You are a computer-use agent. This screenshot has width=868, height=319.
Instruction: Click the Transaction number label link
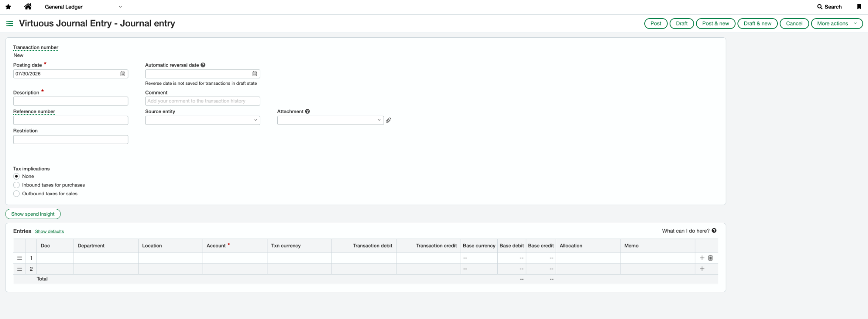pos(36,47)
